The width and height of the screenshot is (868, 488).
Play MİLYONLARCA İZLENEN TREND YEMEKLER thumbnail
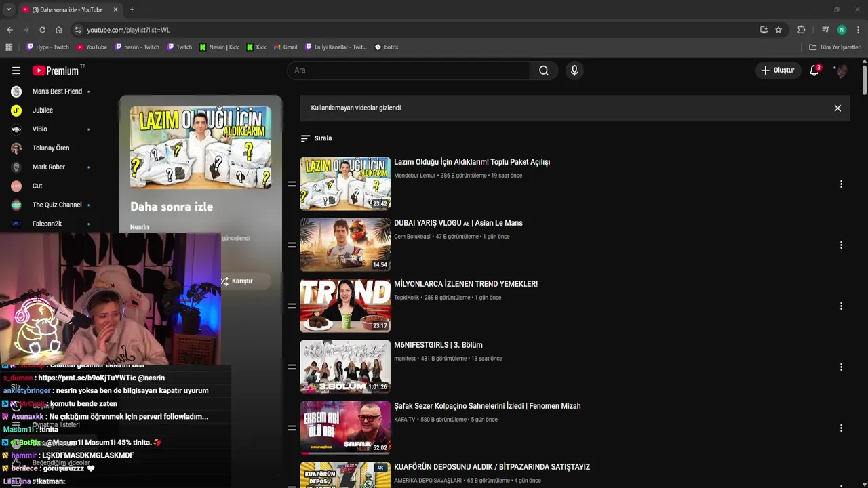(345, 306)
